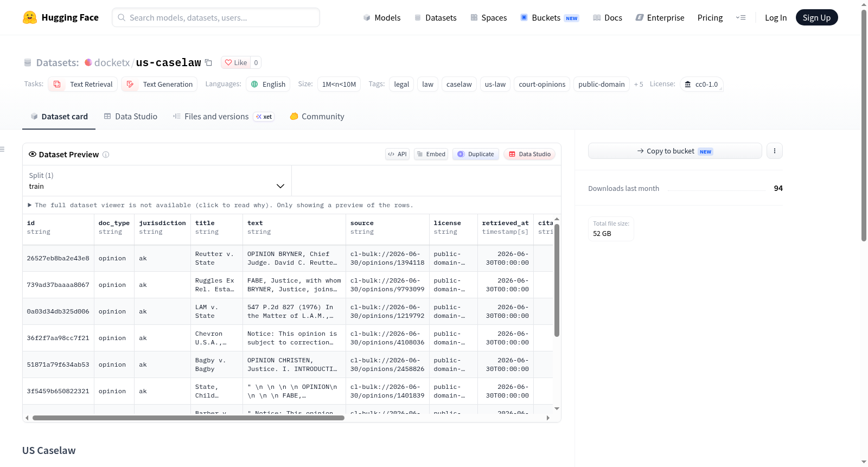Open Buckets in the top navigation
Image resolution: width=868 pixels, height=467 pixels.
[550, 18]
